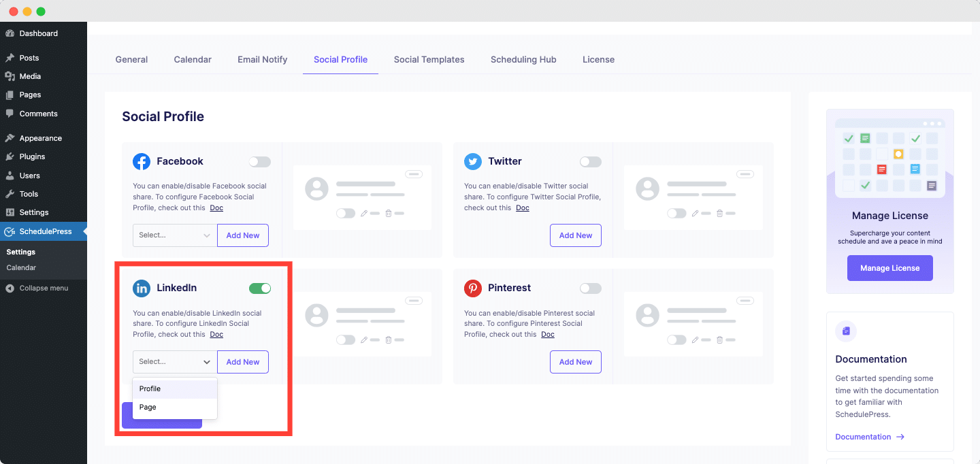Viewport: 980px width, 464px height.
Task: Click Add New under Twitter
Action: 575,235
